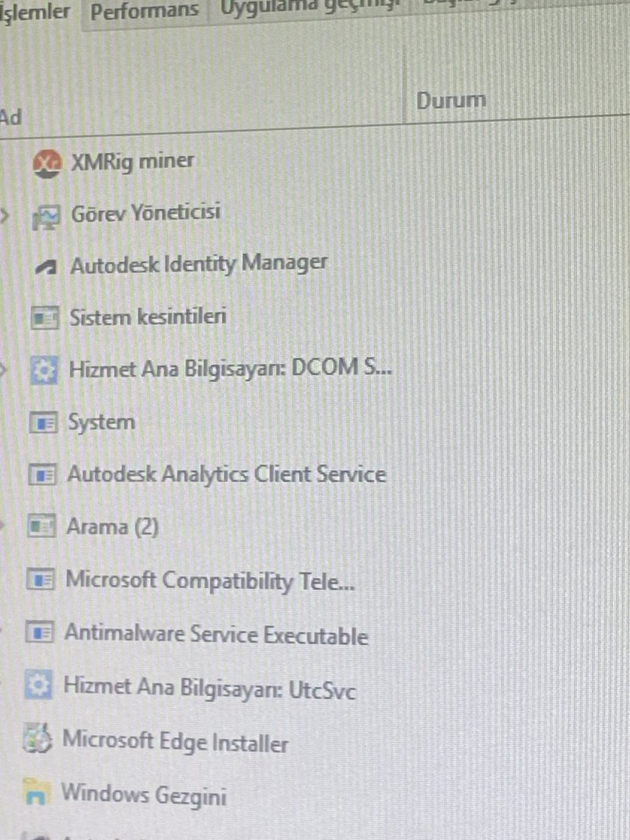Select the XMRig miner process name
The height and width of the screenshot is (840, 630).
tap(132, 161)
